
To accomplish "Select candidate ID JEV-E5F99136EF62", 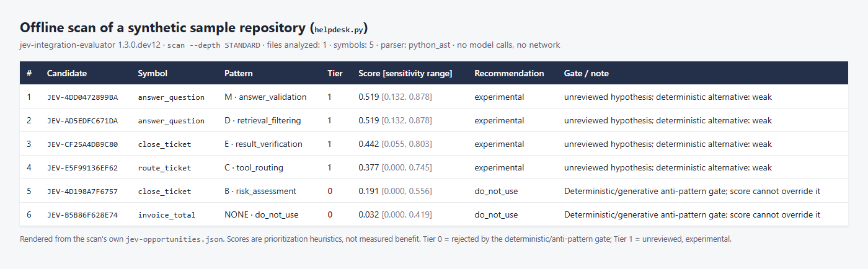I will [82, 168].
